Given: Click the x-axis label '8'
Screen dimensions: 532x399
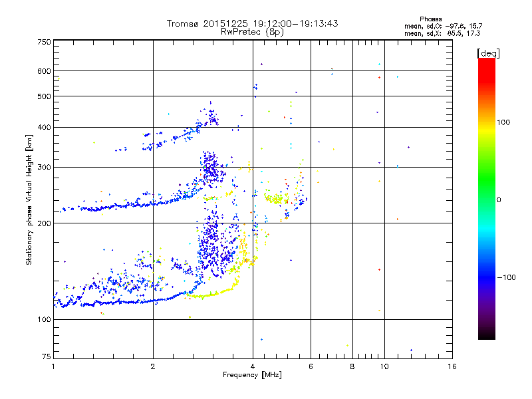Looking at the screenshot, I should pos(352,366).
